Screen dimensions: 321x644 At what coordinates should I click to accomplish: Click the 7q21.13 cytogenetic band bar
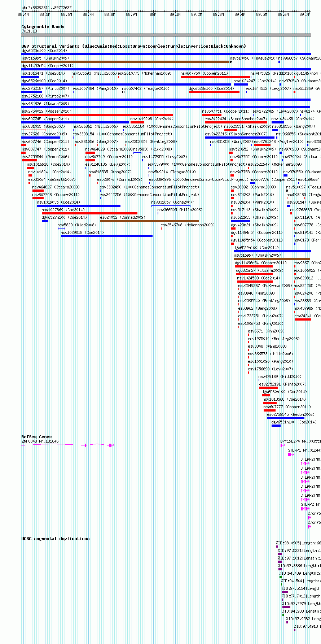point(166,35)
